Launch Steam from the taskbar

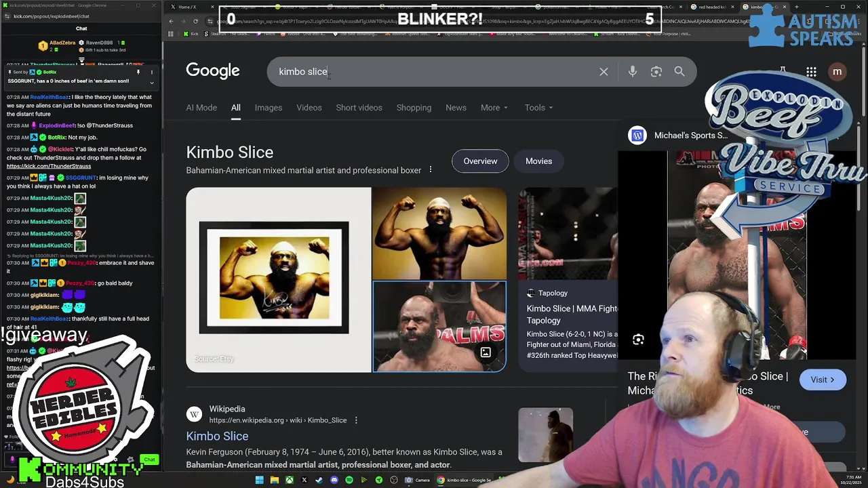319,480
